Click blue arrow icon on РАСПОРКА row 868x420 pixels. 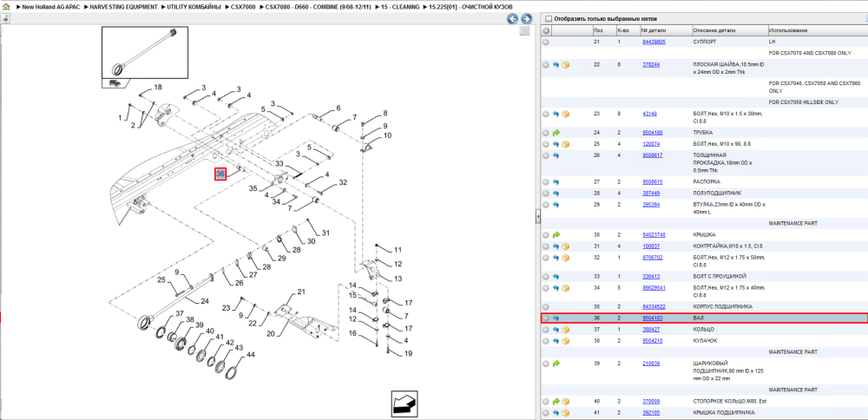(x=556, y=182)
